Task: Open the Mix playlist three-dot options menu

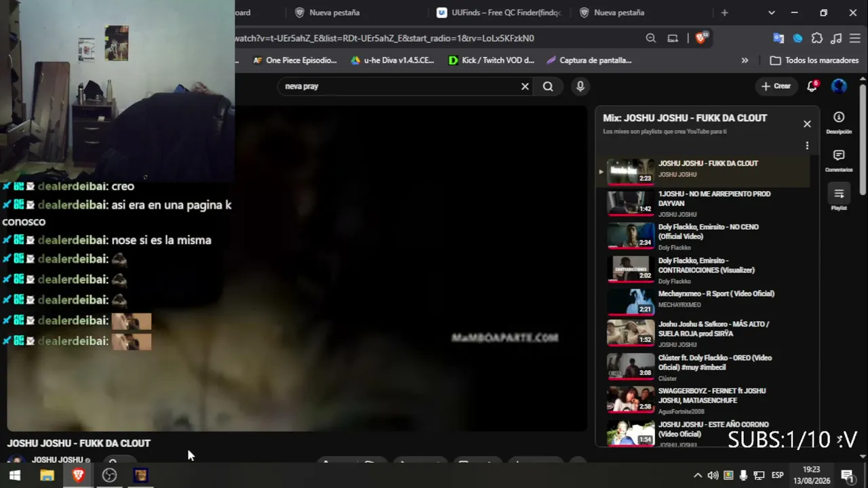Action: click(807, 146)
